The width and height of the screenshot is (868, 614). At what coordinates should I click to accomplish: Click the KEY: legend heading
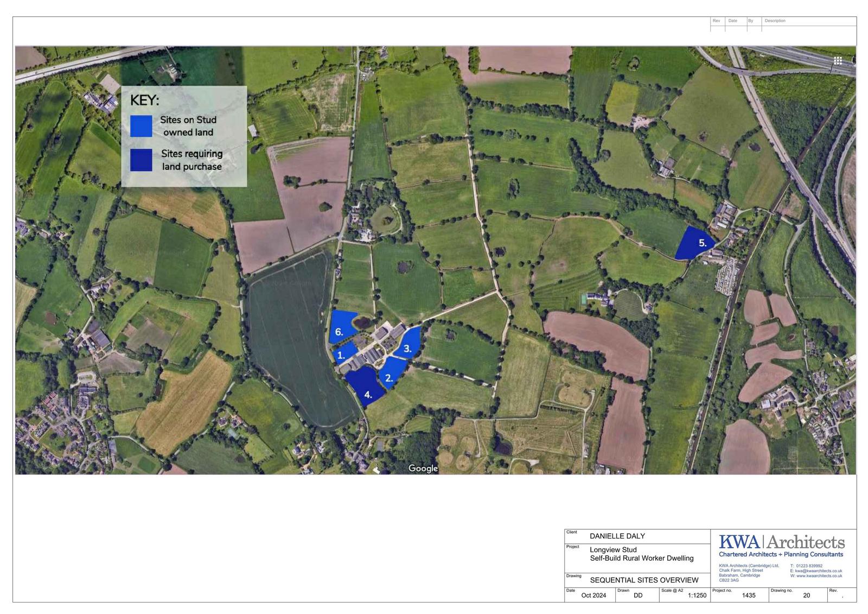point(144,100)
